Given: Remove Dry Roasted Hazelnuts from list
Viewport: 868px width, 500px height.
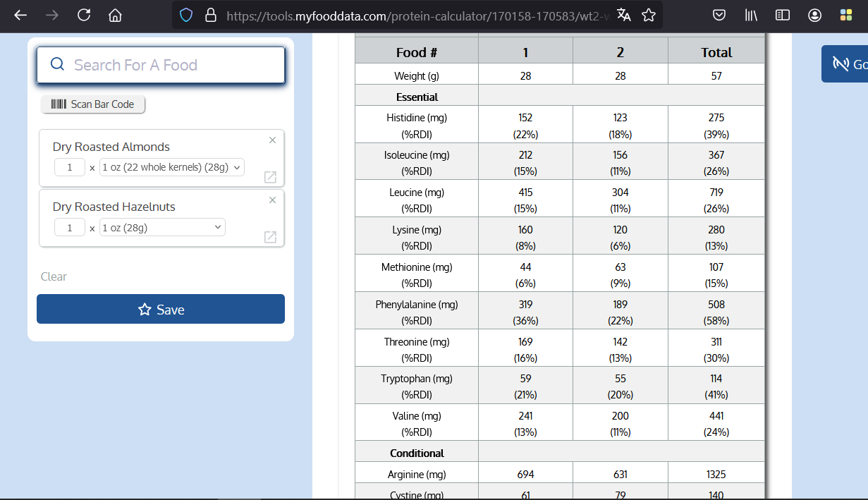Looking at the screenshot, I should [272, 200].
